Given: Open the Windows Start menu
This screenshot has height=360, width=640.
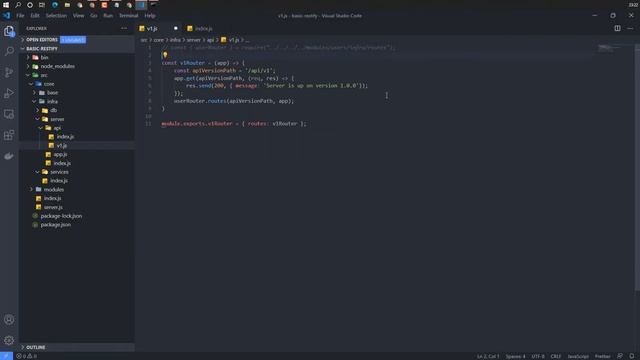Looking at the screenshot, I should [6, 5].
